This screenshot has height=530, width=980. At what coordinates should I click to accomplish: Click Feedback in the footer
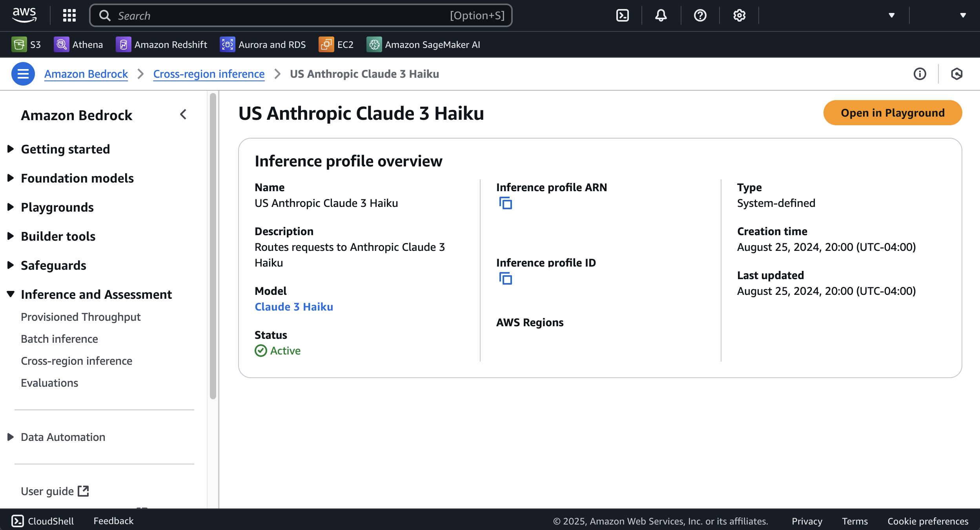(x=113, y=521)
